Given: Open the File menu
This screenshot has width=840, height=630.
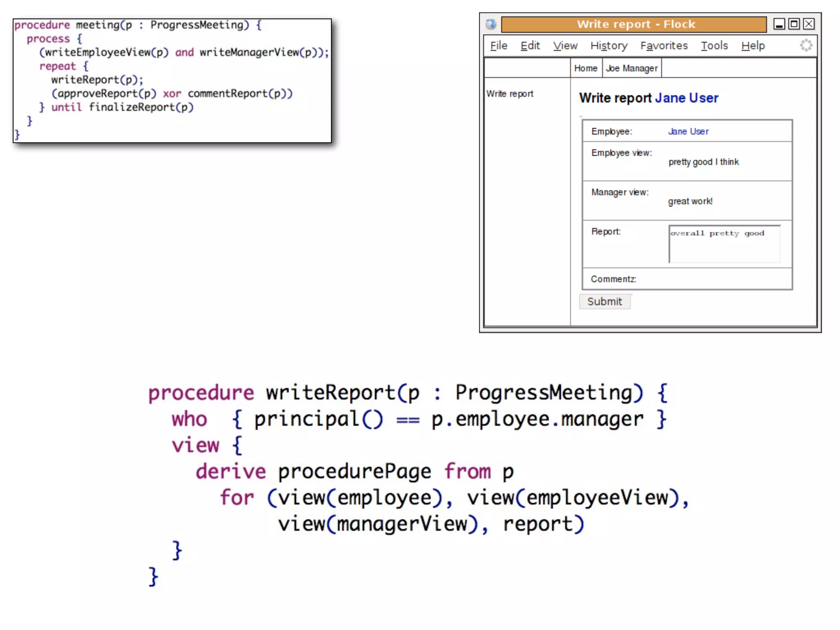Looking at the screenshot, I should [499, 46].
